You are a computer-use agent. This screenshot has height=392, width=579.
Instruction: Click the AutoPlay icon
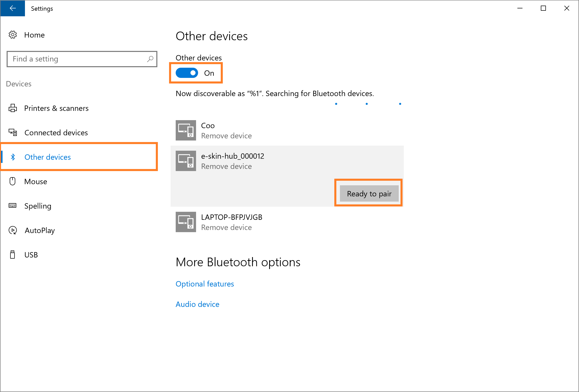13,230
